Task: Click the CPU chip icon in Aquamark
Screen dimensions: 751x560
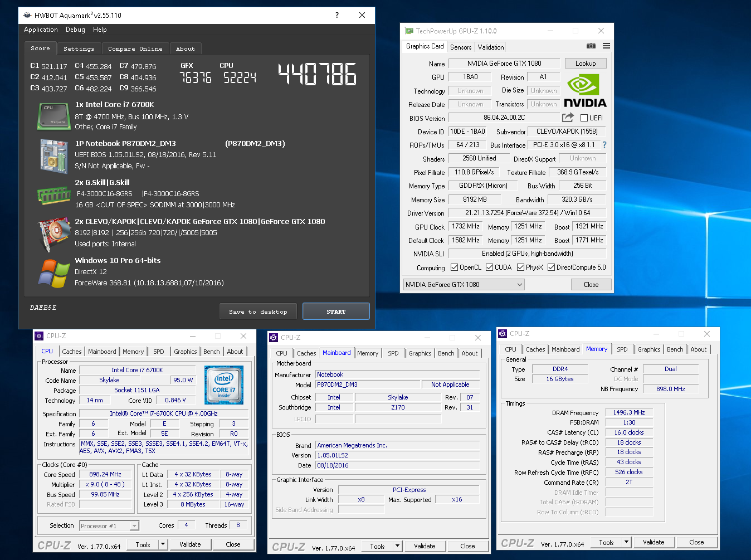Action: click(x=53, y=116)
